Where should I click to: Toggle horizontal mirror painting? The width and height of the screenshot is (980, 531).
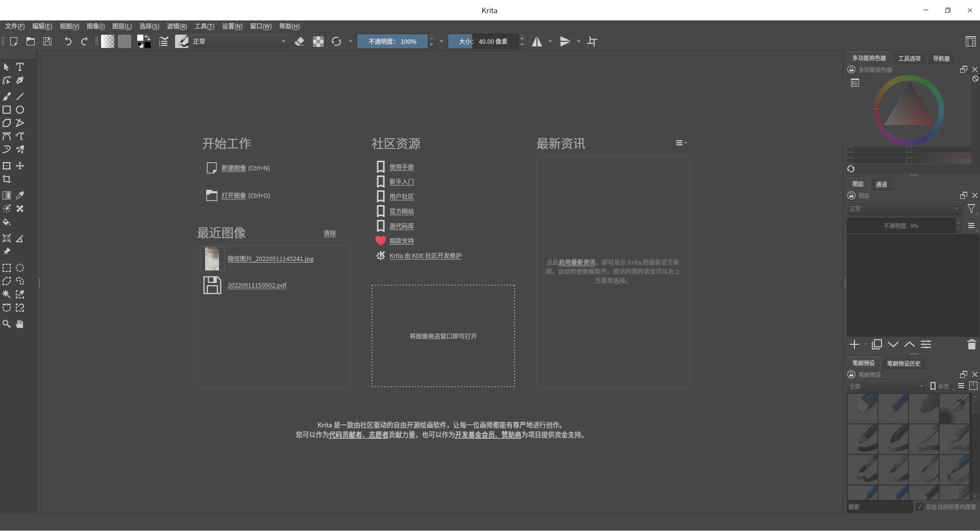[537, 41]
